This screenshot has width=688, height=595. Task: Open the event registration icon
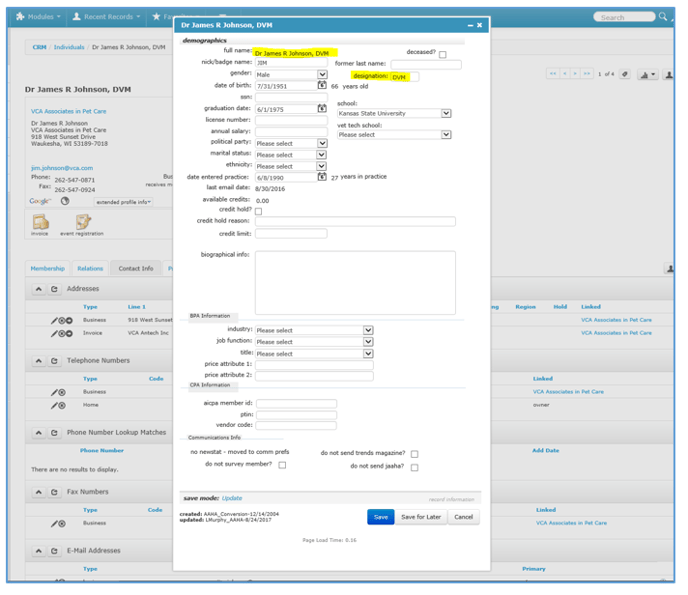[81, 222]
